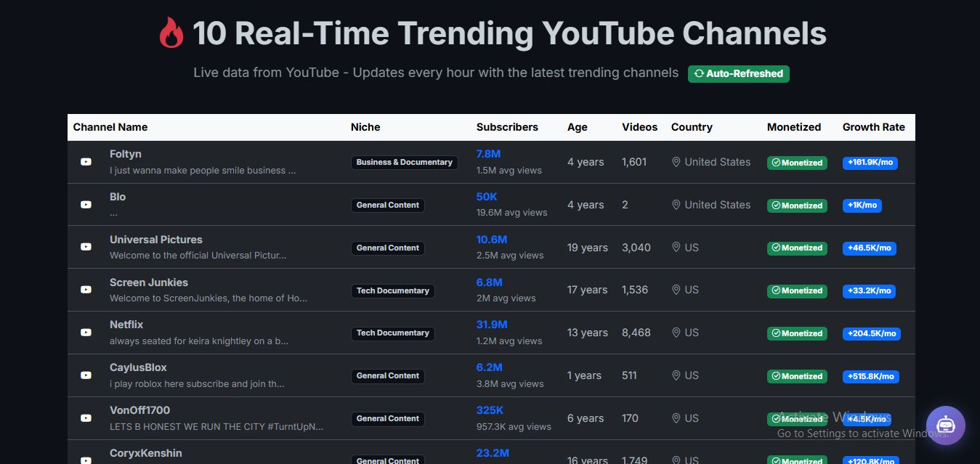This screenshot has height=464, width=980.
Task: Sort by the Subscribers column header
Action: click(507, 127)
